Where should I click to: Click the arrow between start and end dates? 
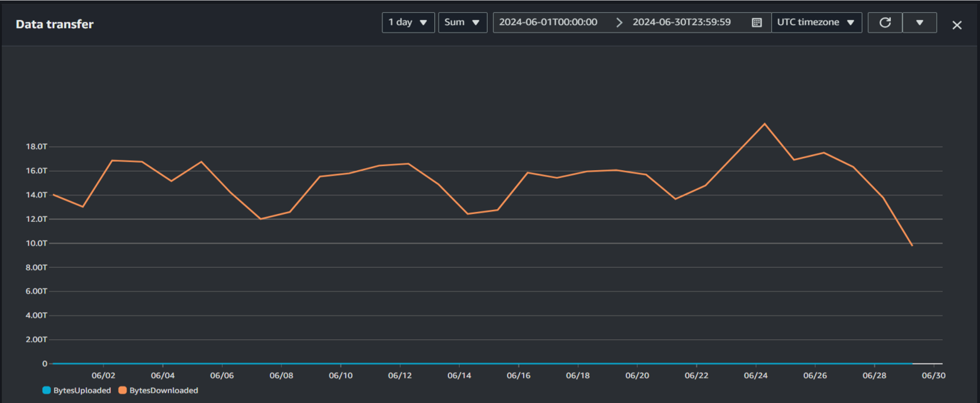(x=619, y=23)
